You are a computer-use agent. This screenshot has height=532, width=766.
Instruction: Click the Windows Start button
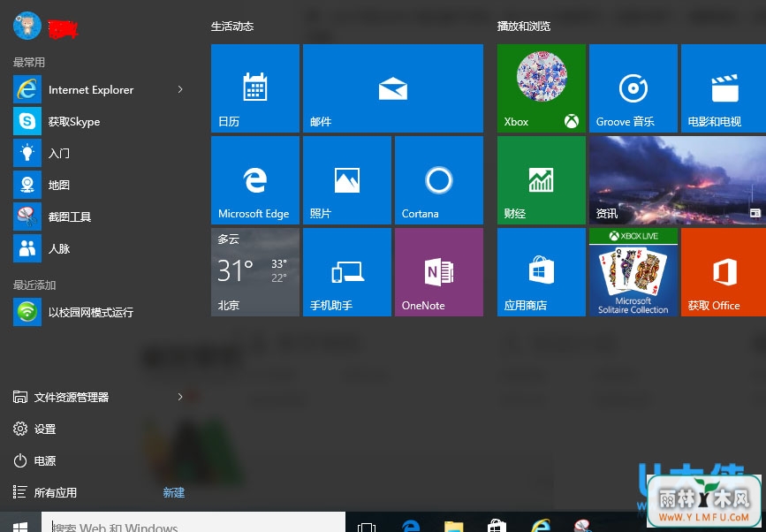[20, 522]
